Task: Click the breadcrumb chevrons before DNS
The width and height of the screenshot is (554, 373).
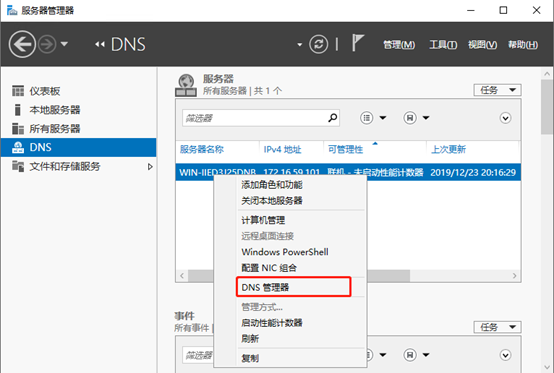Action: pos(100,45)
